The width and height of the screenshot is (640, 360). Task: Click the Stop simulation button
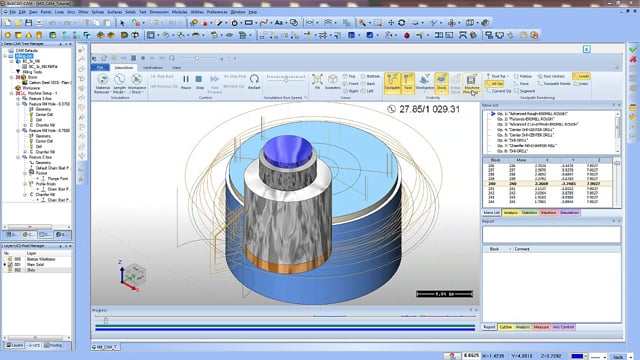click(199, 82)
